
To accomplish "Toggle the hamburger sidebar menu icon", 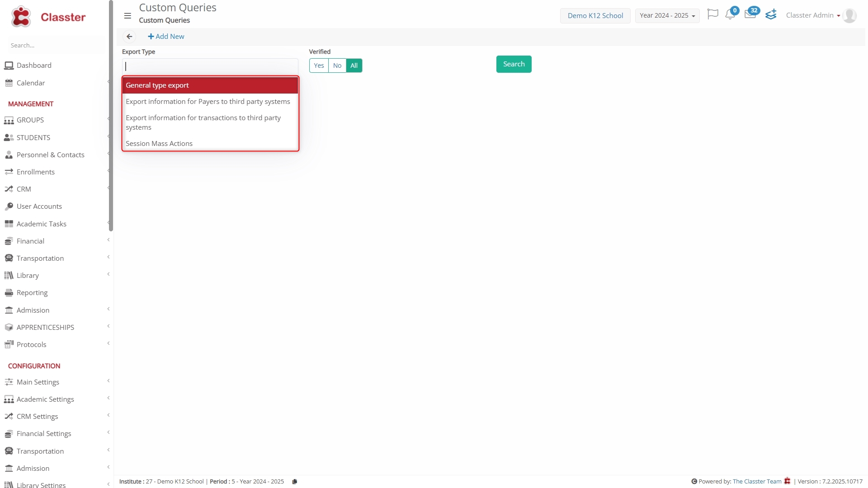I will [127, 16].
